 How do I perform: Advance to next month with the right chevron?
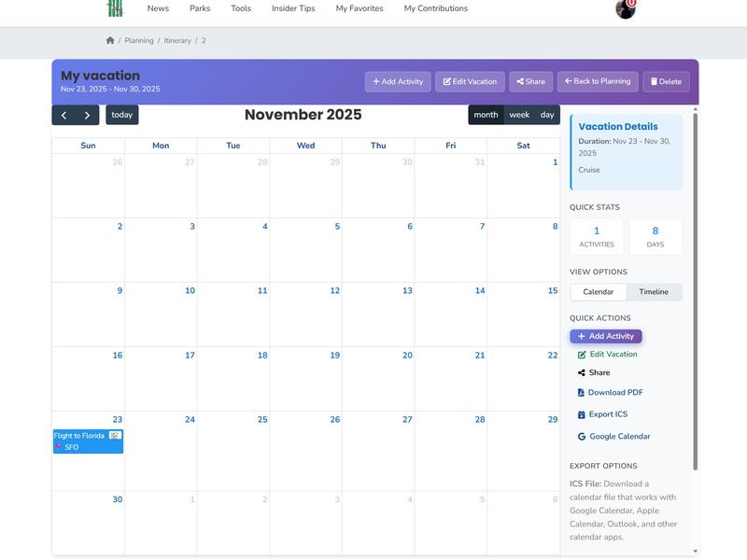pyautogui.click(x=86, y=115)
